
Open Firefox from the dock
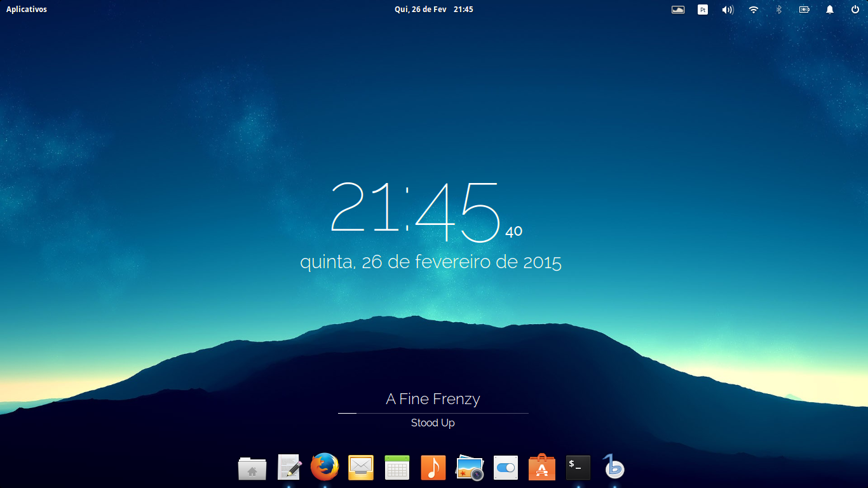pyautogui.click(x=325, y=467)
